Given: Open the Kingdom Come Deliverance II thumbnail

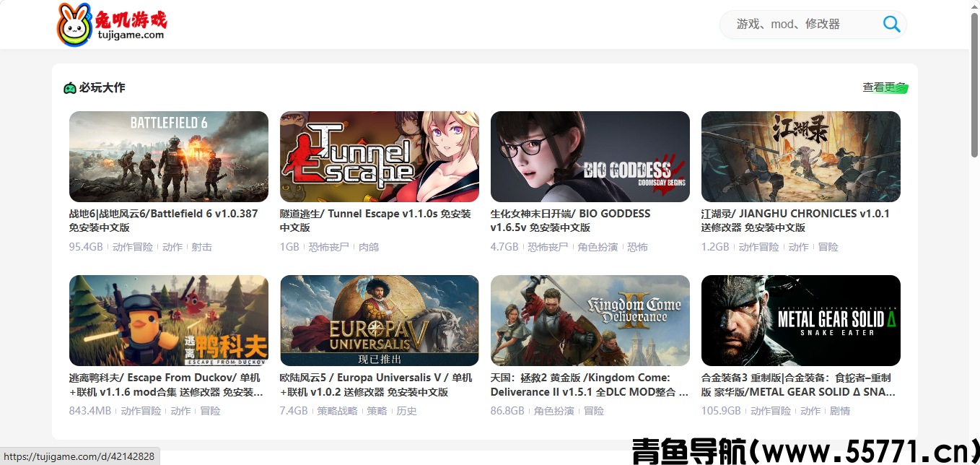Looking at the screenshot, I should coord(590,321).
